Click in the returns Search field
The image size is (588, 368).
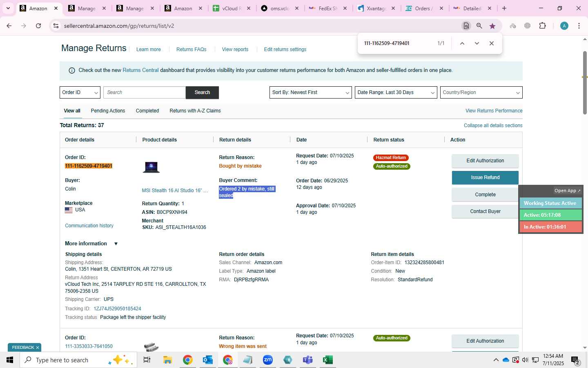(145, 92)
